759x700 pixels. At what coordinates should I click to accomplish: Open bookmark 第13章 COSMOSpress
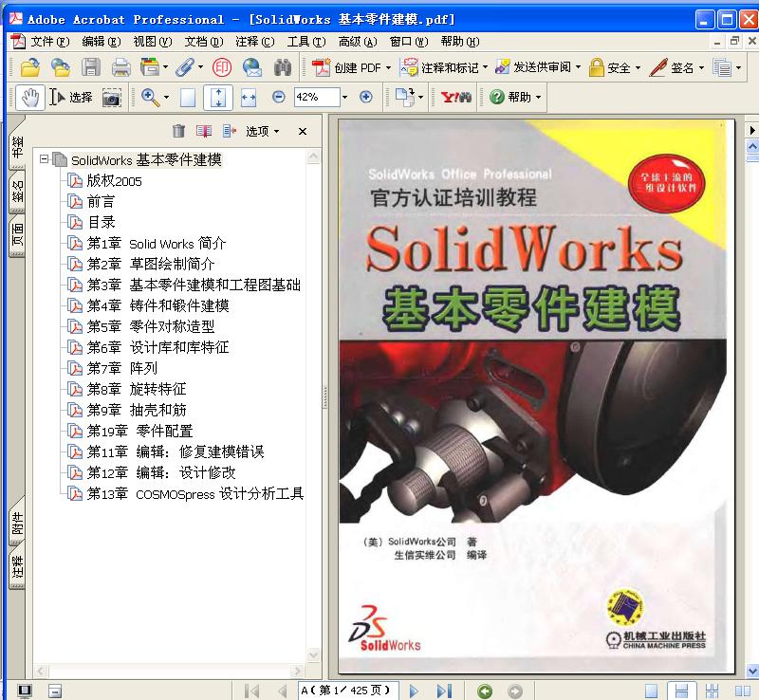pos(195,493)
